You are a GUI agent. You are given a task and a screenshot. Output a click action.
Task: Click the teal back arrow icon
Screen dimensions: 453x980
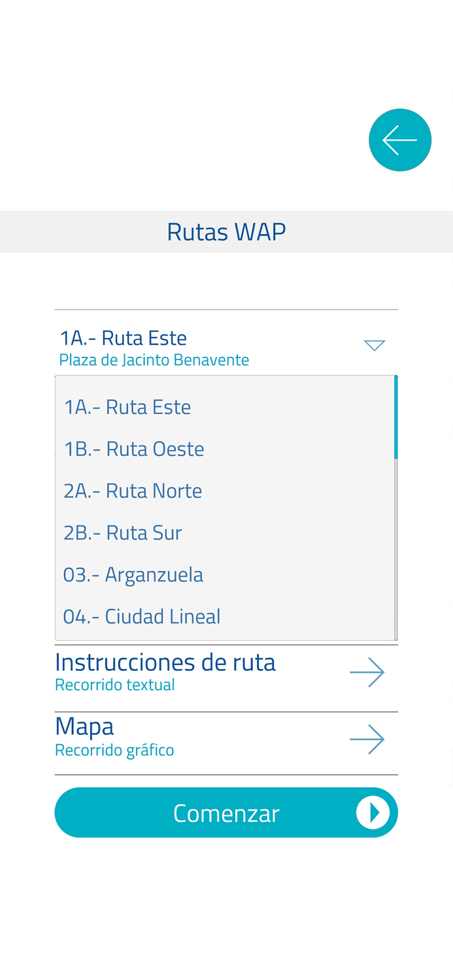click(399, 140)
